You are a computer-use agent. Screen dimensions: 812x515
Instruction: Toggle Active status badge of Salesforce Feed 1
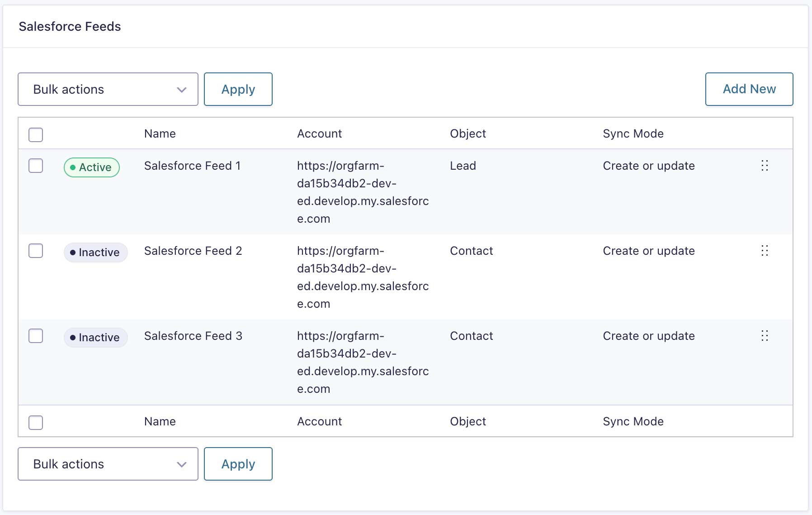tap(92, 167)
